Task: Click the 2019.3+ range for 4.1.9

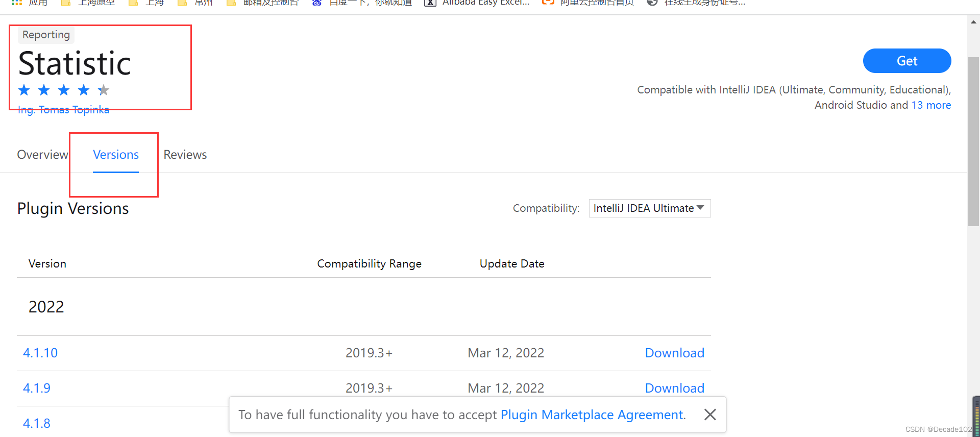Action: click(x=369, y=388)
